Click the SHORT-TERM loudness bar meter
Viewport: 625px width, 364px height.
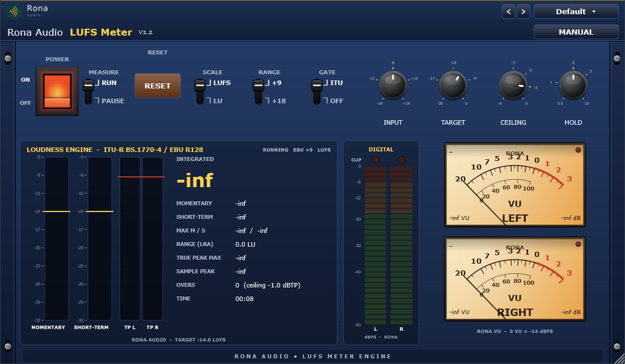(x=100, y=238)
